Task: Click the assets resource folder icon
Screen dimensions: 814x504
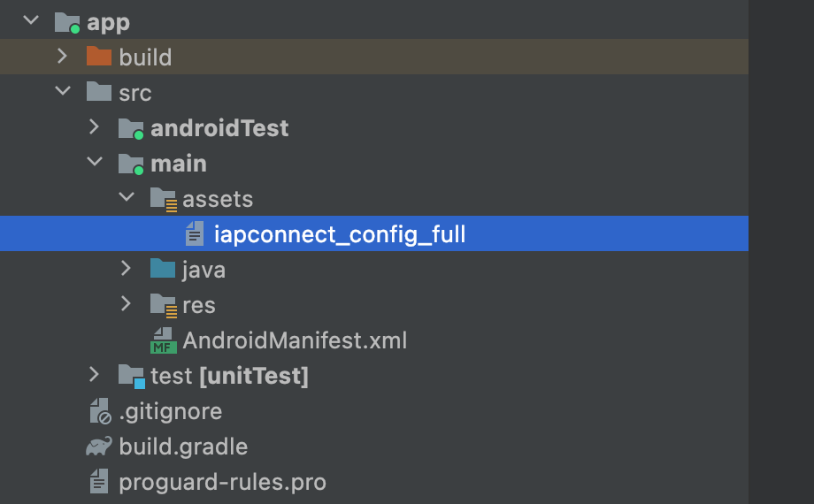Action: click(x=163, y=199)
